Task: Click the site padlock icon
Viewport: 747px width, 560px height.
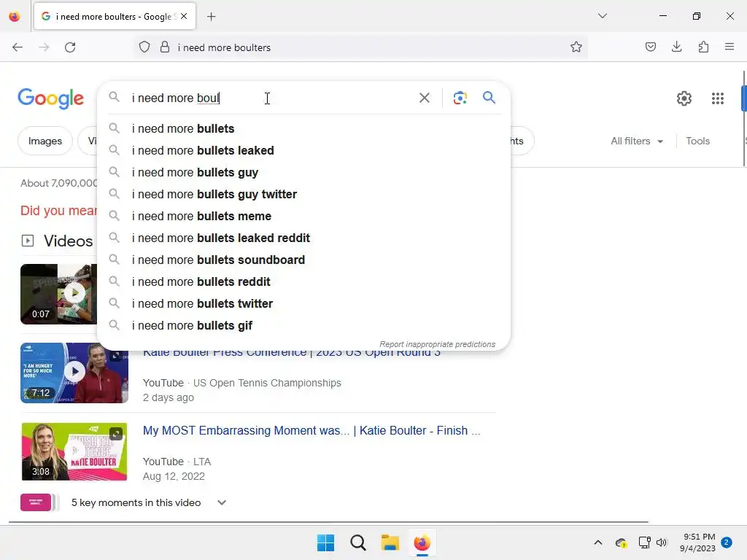Action: (165, 47)
